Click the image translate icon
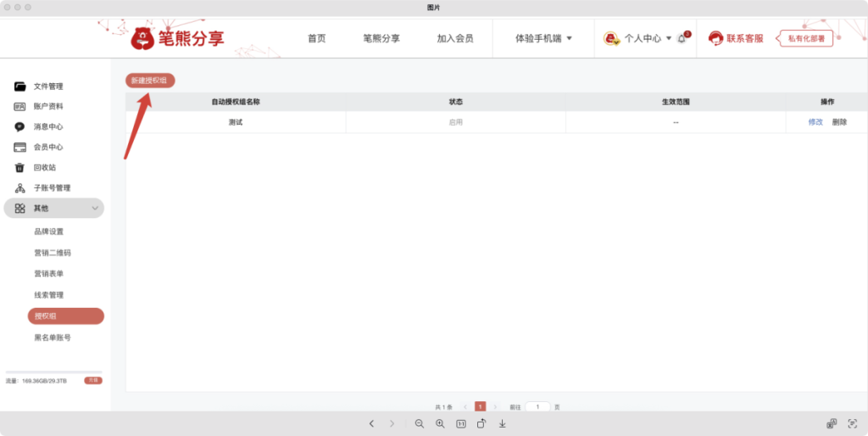Viewport: 868px width, 436px height. tap(832, 423)
